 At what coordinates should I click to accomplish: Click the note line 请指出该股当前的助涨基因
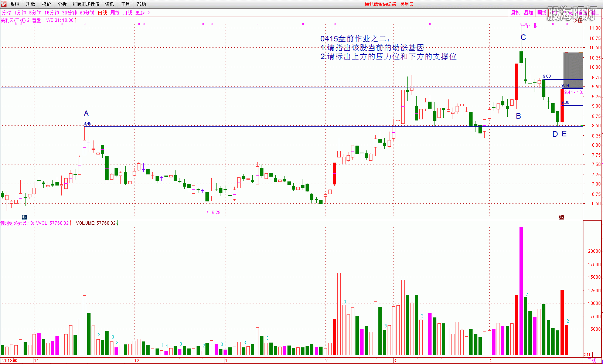pos(376,48)
